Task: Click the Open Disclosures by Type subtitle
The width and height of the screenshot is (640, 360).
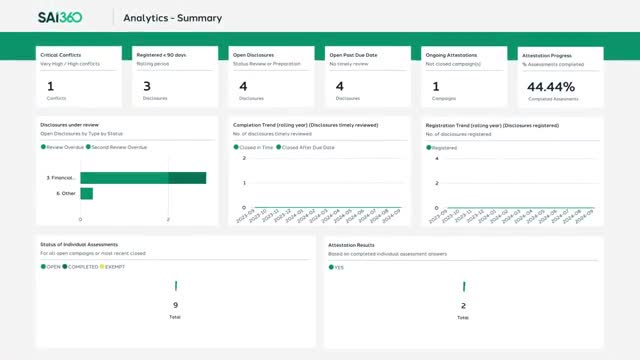Action: [x=81, y=133]
